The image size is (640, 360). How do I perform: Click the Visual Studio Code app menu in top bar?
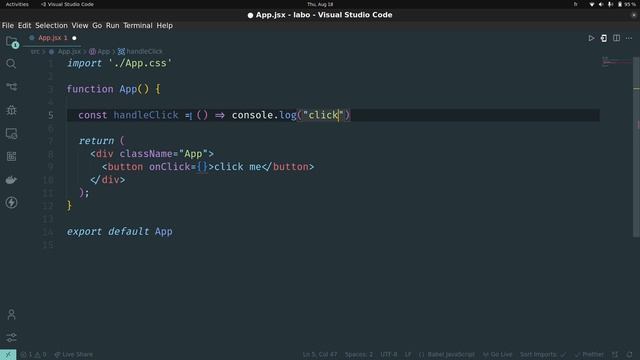pyautogui.click(x=67, y=4)
